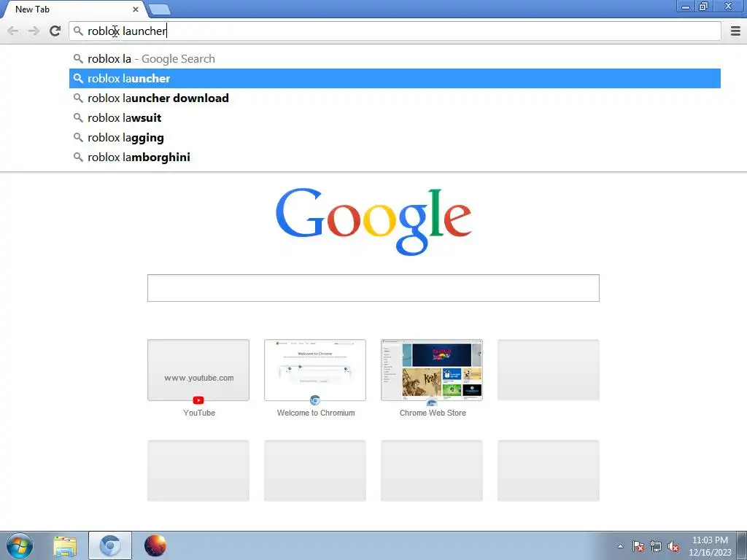Open the Chrome Web Store thumbnail

[432, 370]
